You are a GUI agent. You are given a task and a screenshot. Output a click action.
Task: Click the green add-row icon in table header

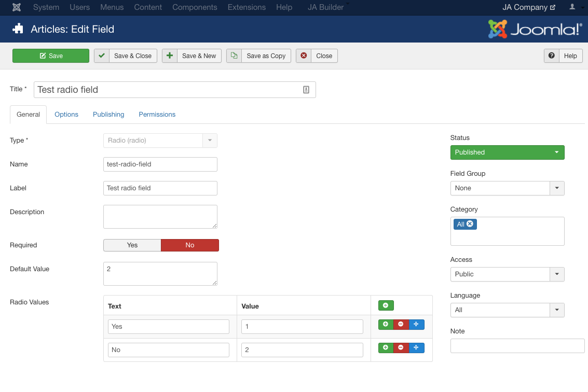tap(386, 305)
